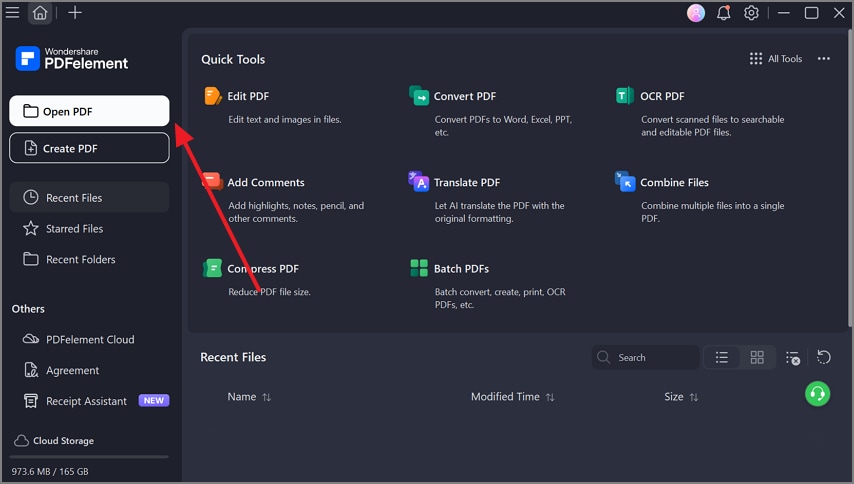Add a new tab with plus icon

[75, 13]
